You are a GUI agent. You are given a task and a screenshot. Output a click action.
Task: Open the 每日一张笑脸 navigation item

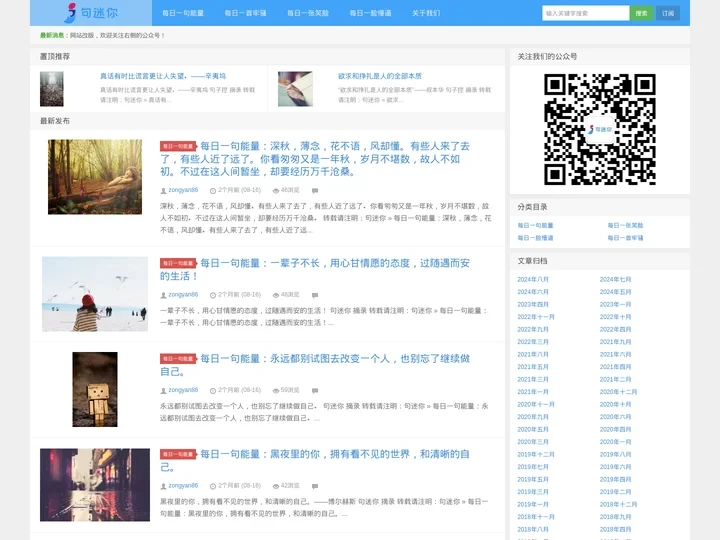308,13
